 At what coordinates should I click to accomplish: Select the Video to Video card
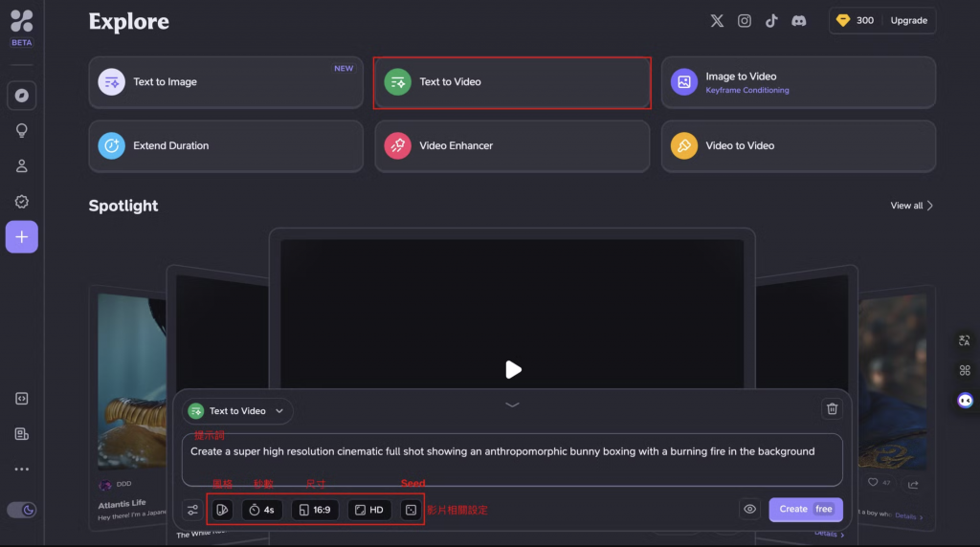[798, 146]
